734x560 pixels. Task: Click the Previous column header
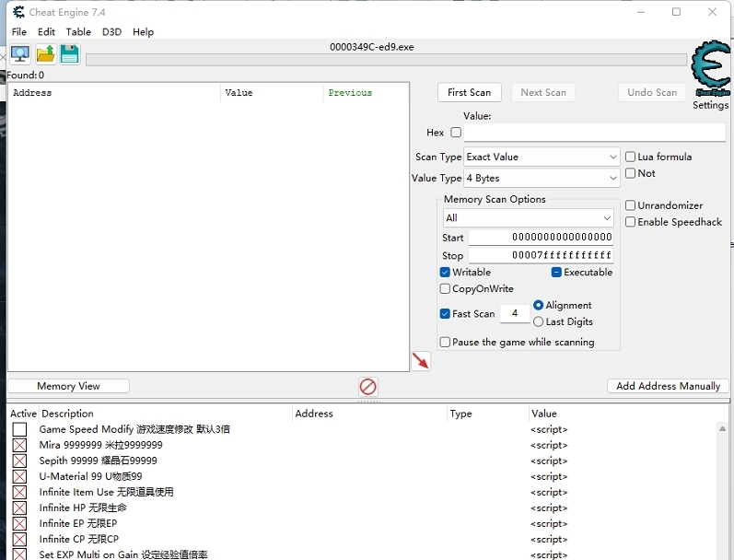click(366, 93)
